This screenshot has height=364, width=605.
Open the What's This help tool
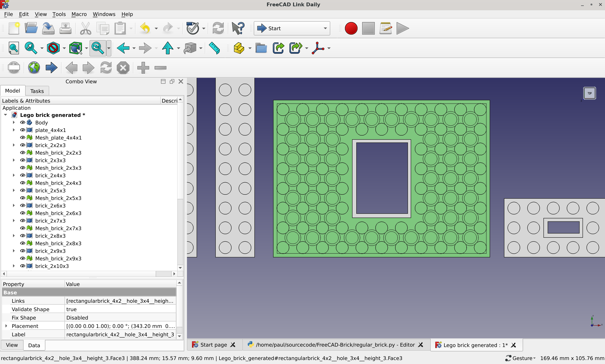click(x=238, y=29)
